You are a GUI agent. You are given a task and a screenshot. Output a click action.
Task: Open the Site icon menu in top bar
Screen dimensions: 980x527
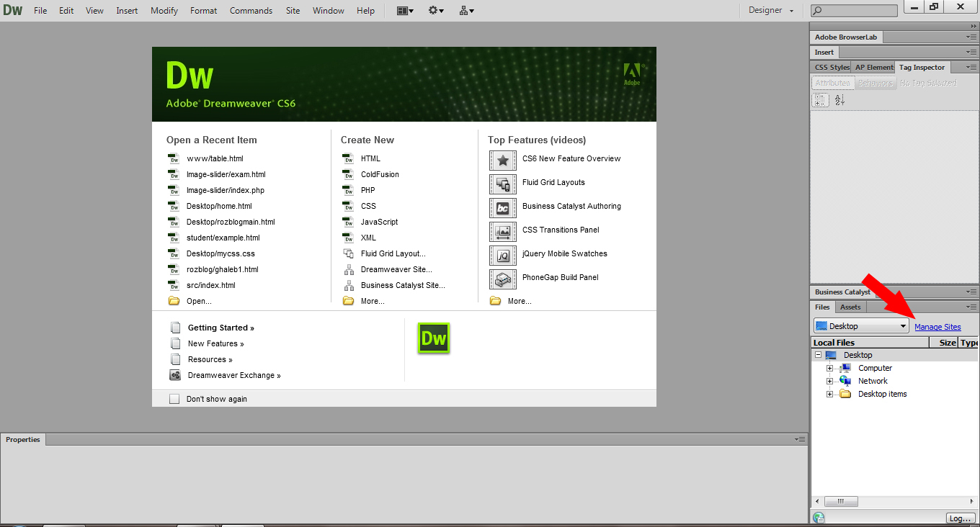(x=466, y=11)
